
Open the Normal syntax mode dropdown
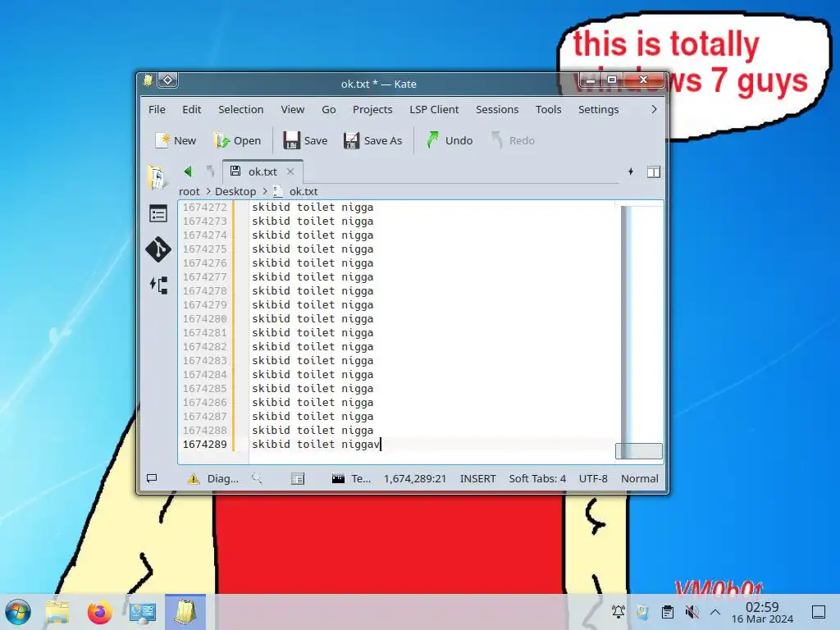[640, 478]
